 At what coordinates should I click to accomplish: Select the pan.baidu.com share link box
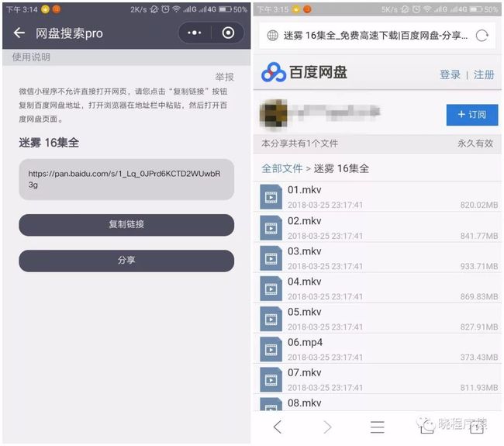pos(126,179)
